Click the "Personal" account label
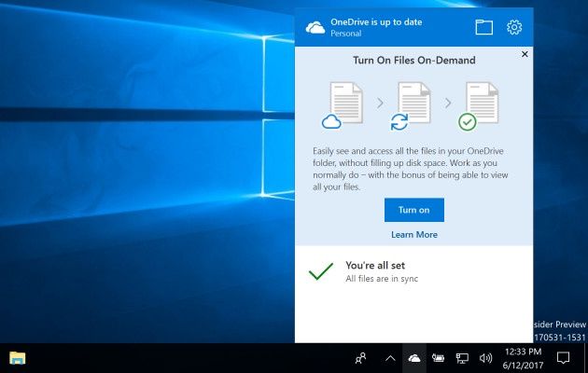 tap(345, 34)
